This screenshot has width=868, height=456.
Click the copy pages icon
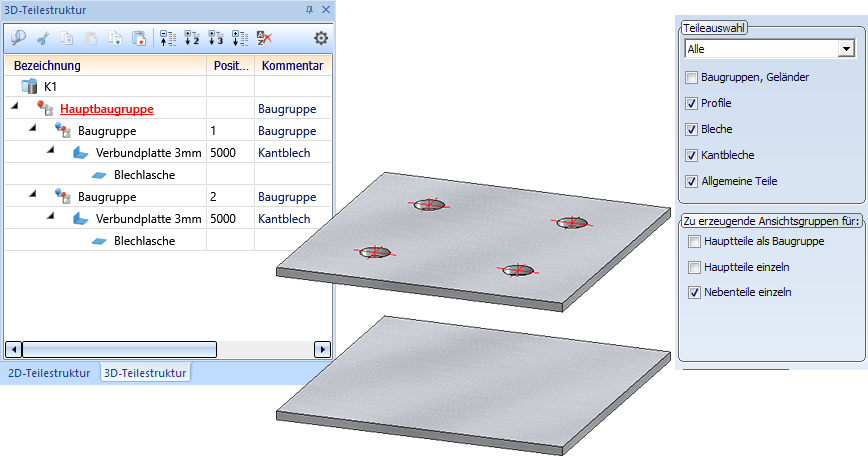[x=67, y=38]
